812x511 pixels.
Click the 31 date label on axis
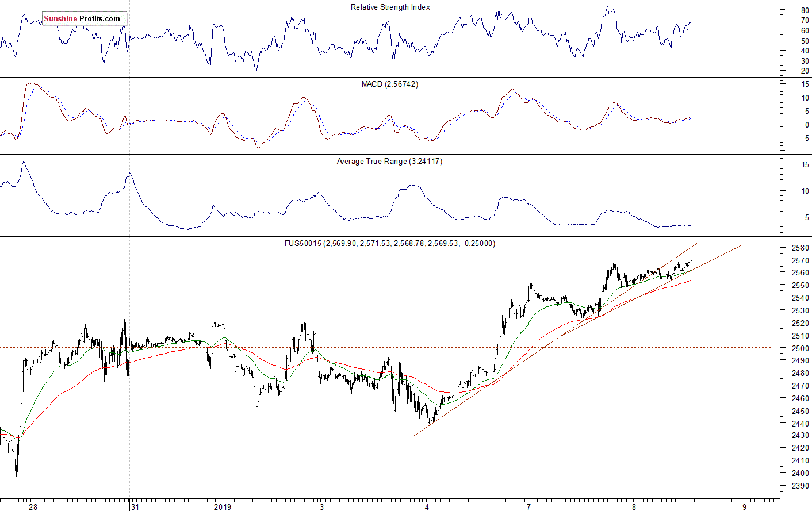135,507
